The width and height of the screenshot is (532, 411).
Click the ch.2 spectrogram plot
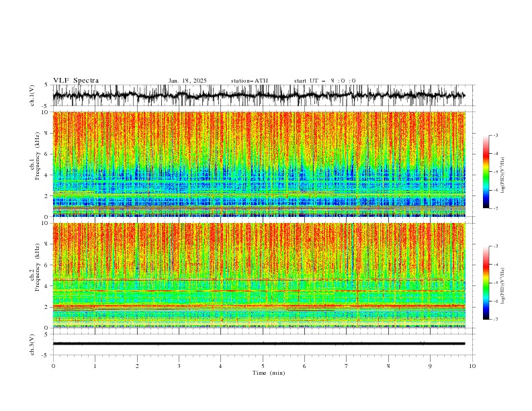coord(259,275)
